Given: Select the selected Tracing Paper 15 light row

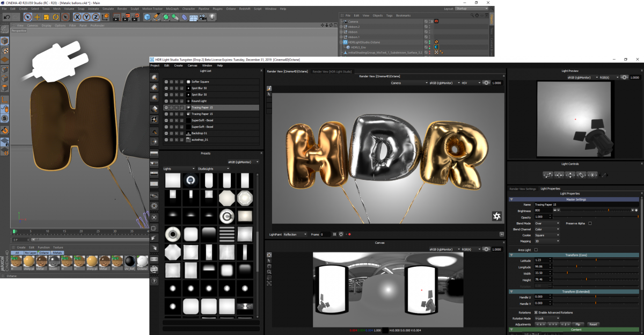Looking at the screenshot, I should [x=211, y=107].
